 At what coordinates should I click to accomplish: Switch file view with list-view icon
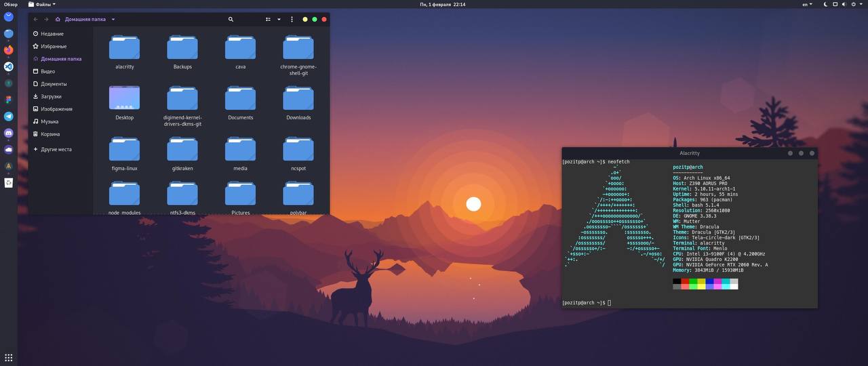tap(268, 19)
